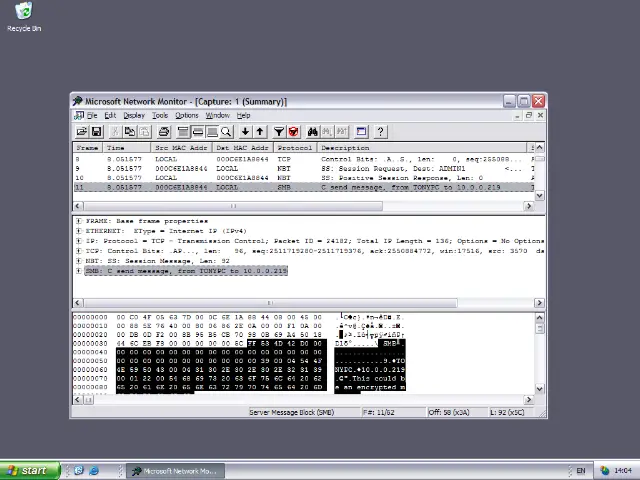Click the Protocol column header

pyautogui.click(x=295, y=148)
